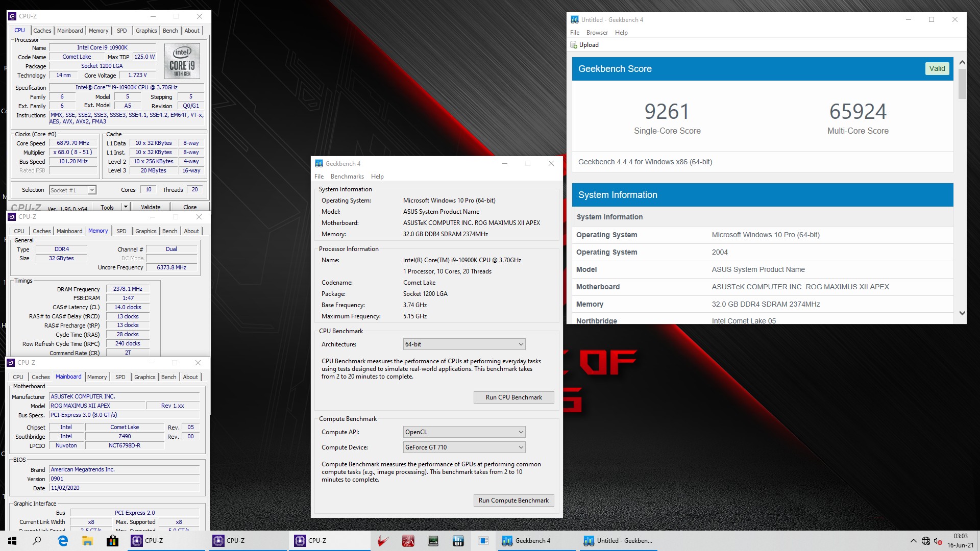Switch to Caches tab in top CPU-Z window
This screenshot has height=551, width=980.
(42, 31)
